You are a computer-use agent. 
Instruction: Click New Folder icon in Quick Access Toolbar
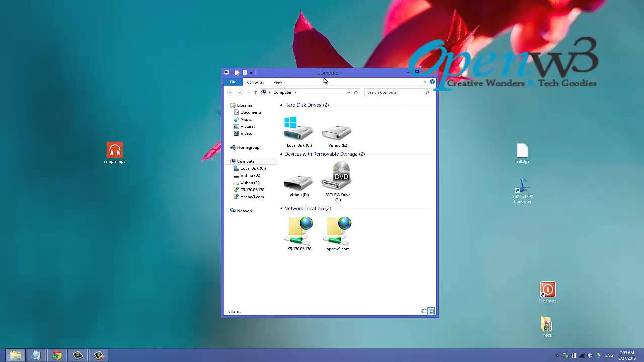click(245, 73)
